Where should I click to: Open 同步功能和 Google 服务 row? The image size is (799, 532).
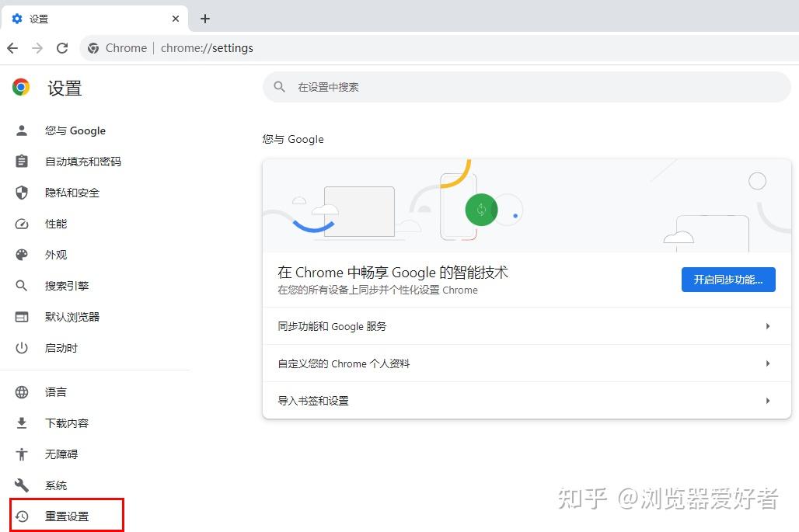coord(526,326)
